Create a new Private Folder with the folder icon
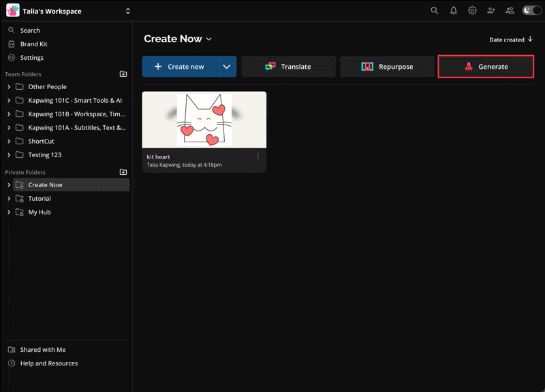This screenshot has height=392, width=545. pyautogui.click(x=123, y=172)
